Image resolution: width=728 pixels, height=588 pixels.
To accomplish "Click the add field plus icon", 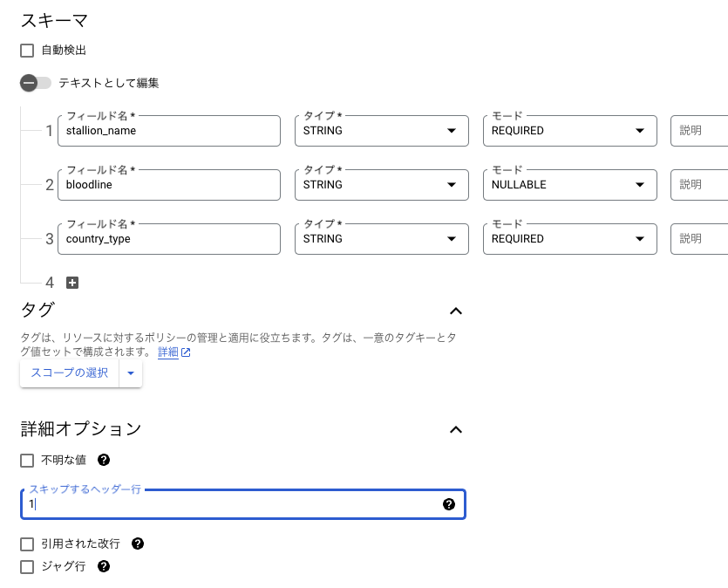I will (73, 283).
